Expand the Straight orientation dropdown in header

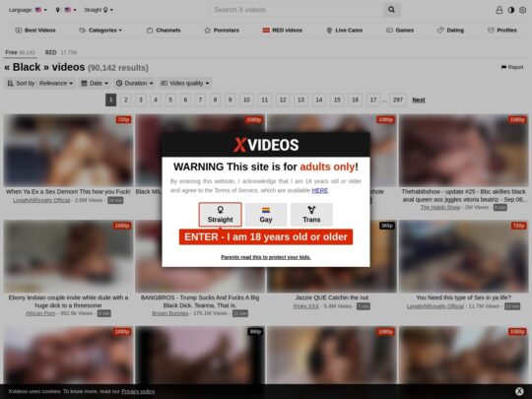[x=99, y=10]
